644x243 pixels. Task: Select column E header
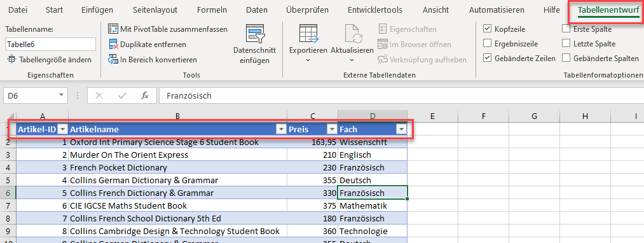(432, 116)
